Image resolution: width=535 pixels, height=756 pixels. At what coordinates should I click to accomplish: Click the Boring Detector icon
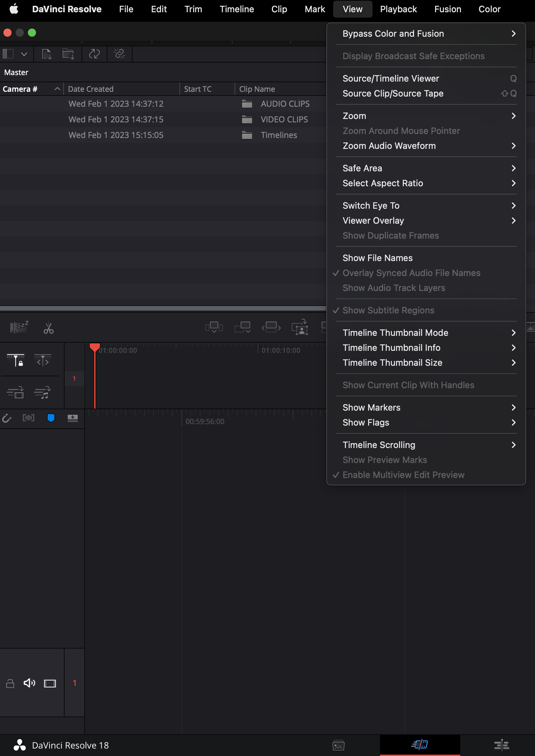(x=19, y=327)
